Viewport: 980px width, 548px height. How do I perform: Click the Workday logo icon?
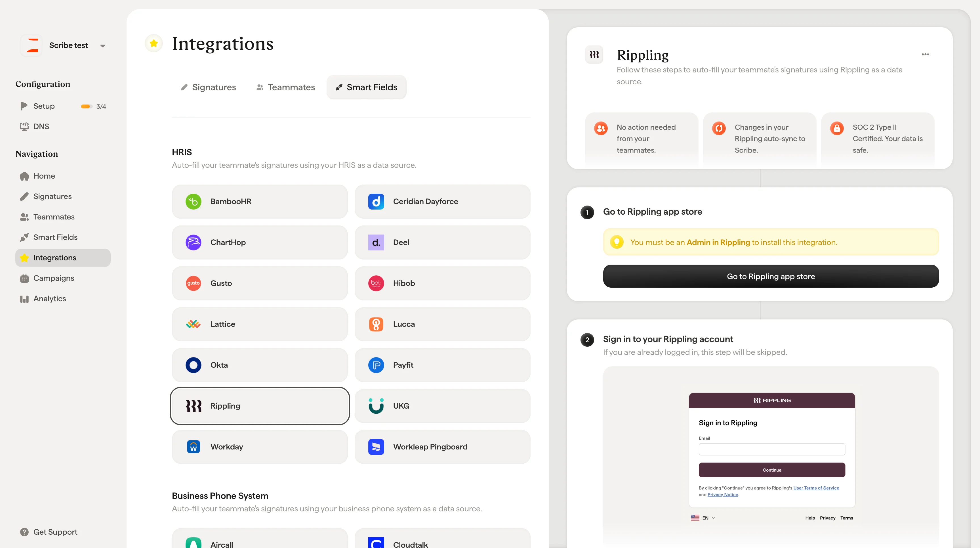coord(193,447)
